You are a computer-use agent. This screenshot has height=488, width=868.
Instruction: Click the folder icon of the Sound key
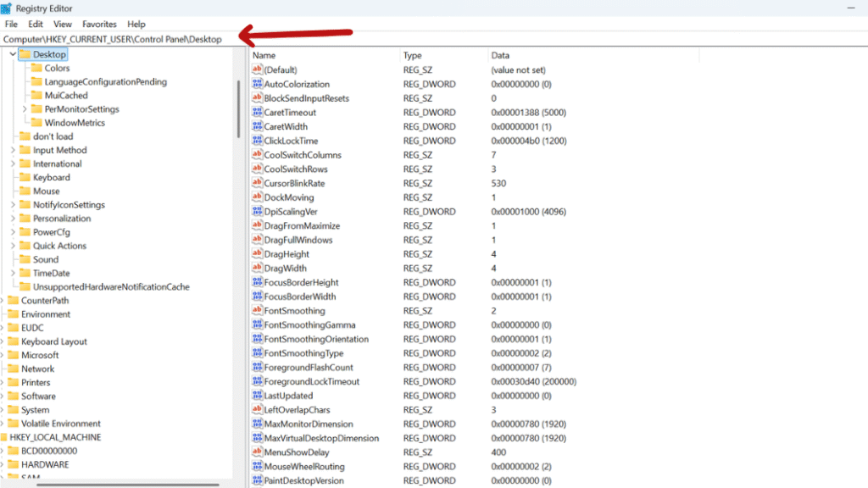point(25,259)
